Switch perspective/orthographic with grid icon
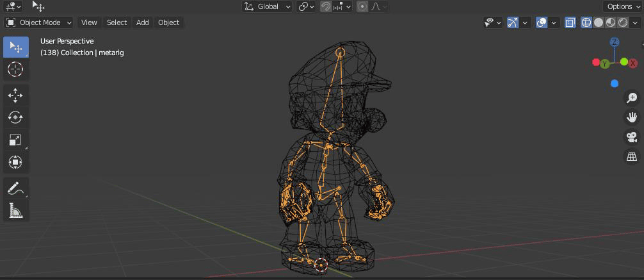 click(632, 156)
